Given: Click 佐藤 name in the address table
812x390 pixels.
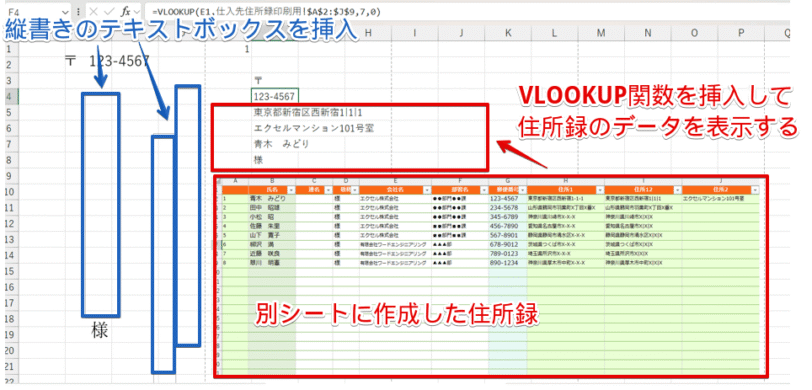Looking at the screenshot, I should [266, 226].
